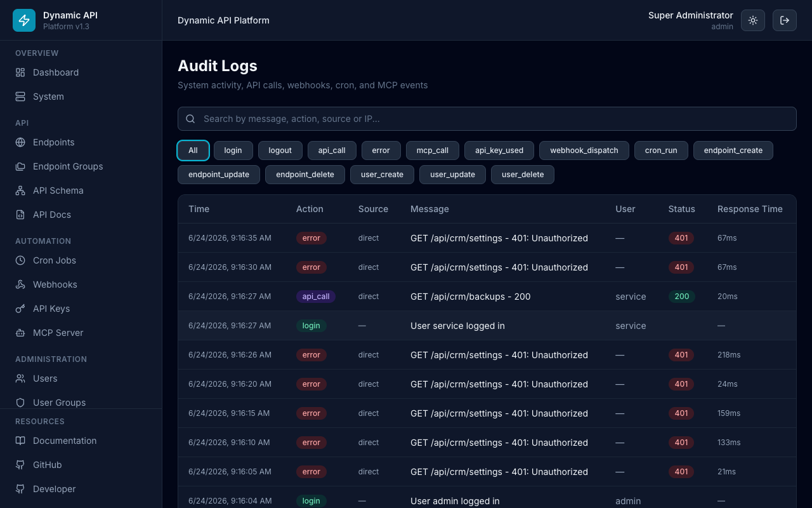Filter logs by endpoint_update
The width and height of the screenshot is (812, 508).
click(219, 175)
